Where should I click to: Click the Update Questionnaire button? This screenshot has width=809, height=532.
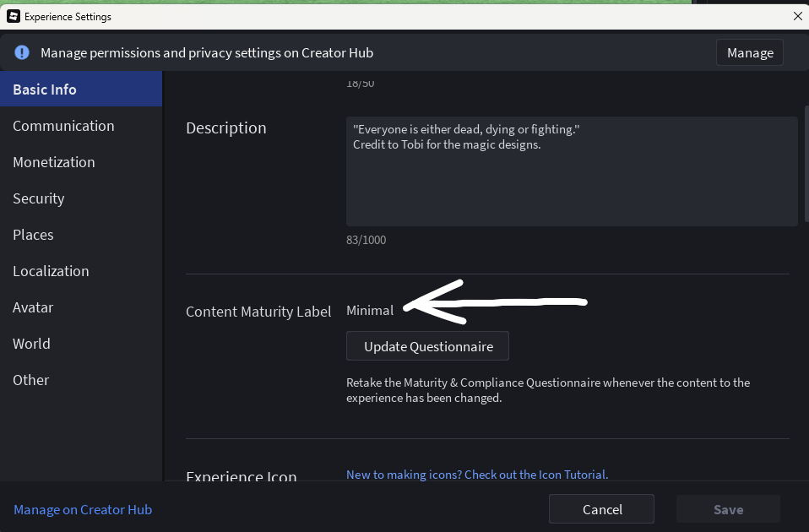tap(428, 346)
